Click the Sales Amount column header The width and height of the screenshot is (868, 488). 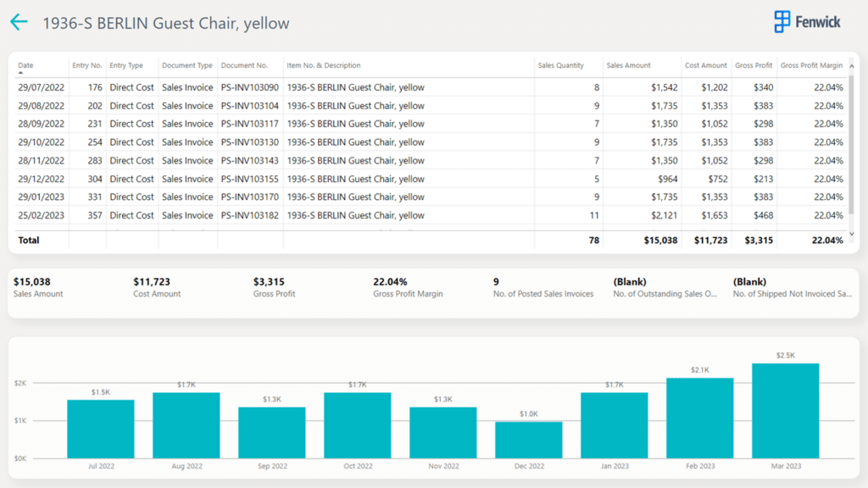[x=627, y=65]
